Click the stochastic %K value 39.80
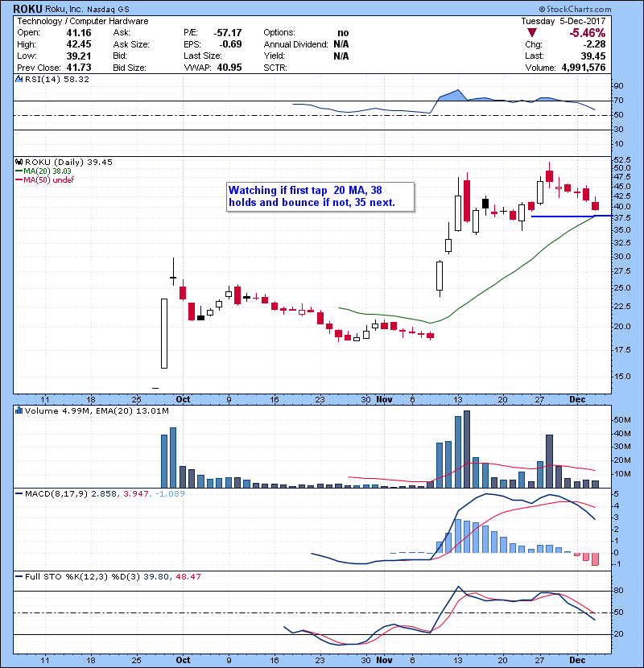Viewport: 644px width, 668px height. tap(156, 576)
